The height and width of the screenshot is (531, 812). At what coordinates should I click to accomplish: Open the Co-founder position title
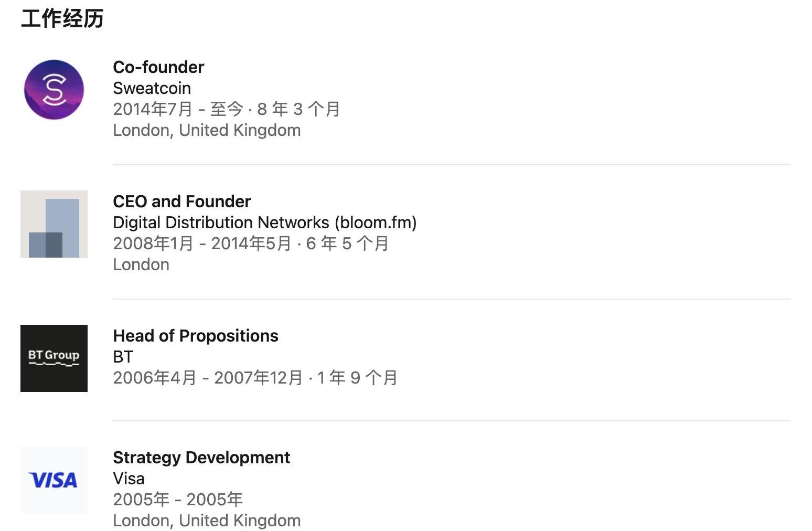coord(158,67)
